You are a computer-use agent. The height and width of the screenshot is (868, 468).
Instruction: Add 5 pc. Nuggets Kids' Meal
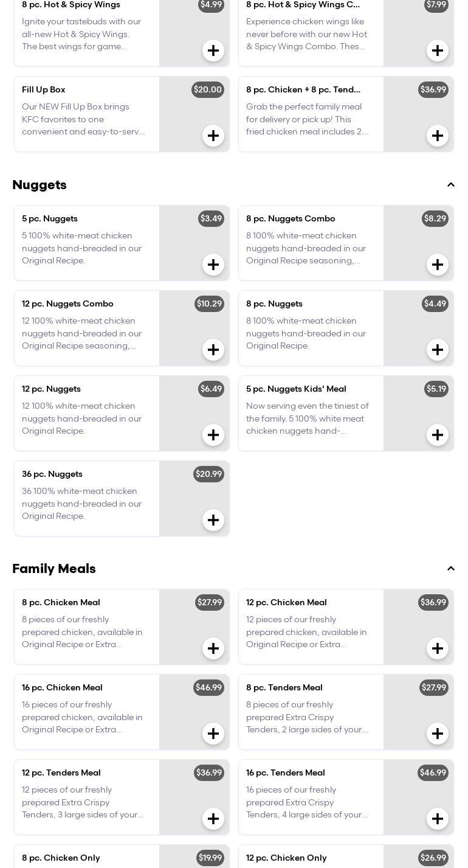tap(438, 435)
